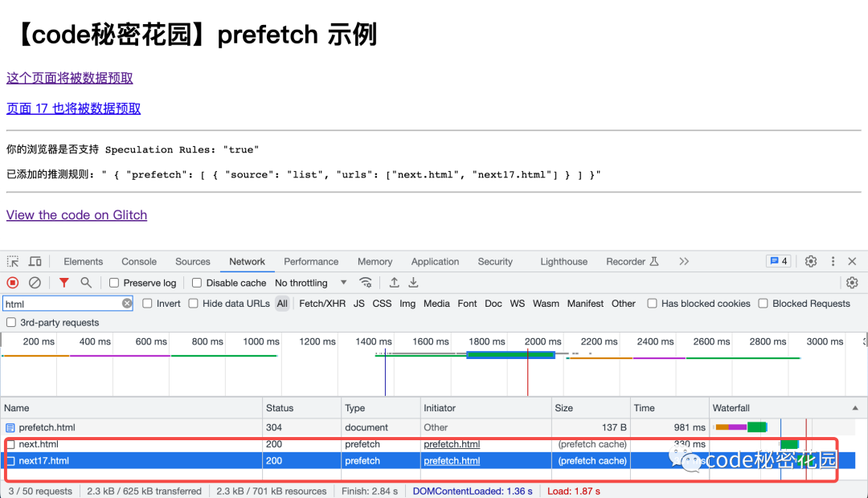Select the inspect element cursor icon

[13, 261]
